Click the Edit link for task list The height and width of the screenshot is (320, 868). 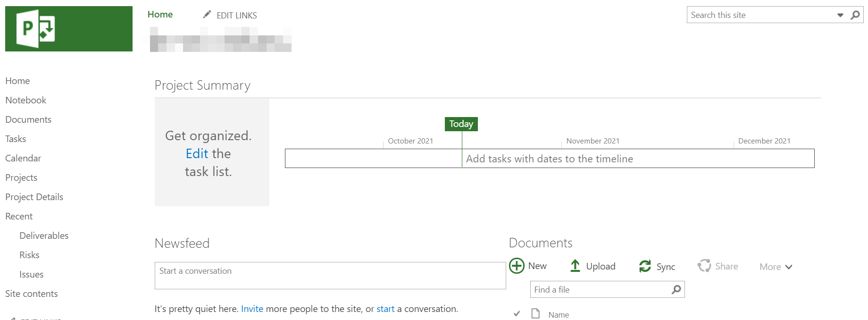197,153
